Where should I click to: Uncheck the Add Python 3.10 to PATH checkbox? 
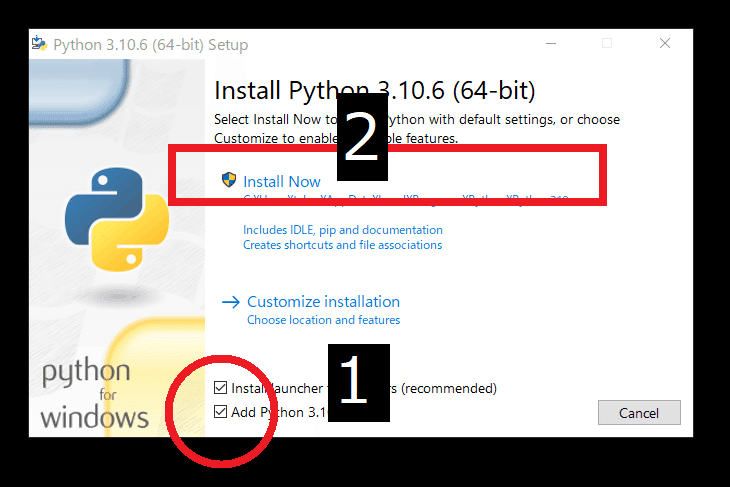coord(220,412)
